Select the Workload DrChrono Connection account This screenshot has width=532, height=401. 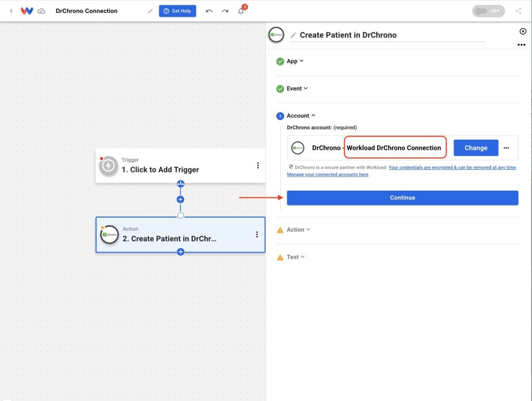coord(395,147)
